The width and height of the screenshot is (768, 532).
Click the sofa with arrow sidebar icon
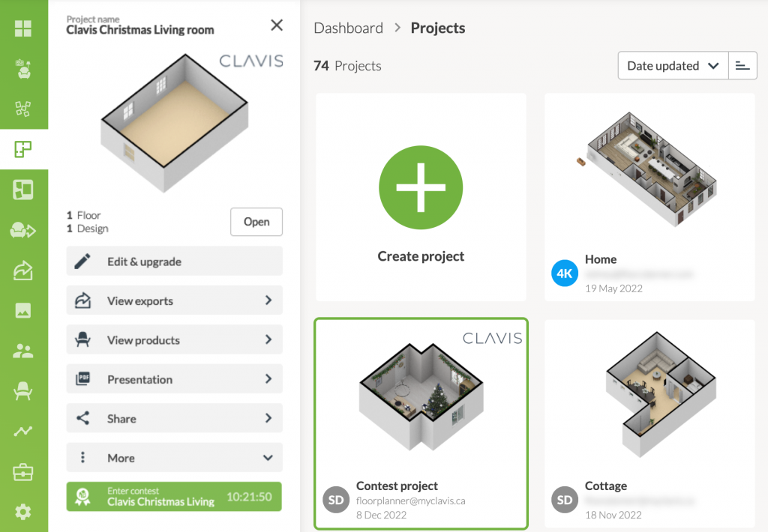click(23, 229)
